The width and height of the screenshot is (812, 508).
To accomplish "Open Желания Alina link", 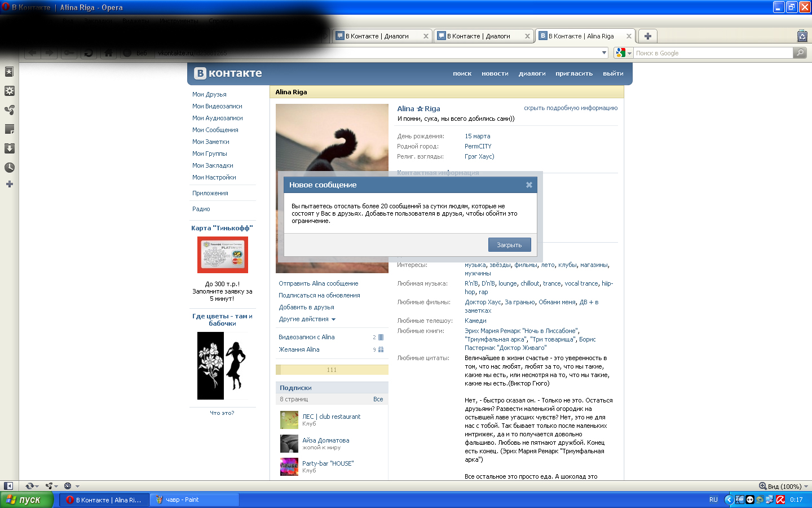I will [299, 349].
